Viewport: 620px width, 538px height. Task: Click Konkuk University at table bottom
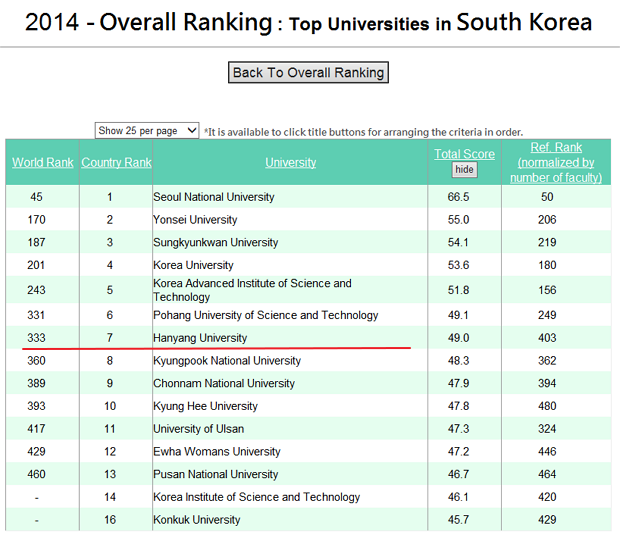[x=196, y=520]
